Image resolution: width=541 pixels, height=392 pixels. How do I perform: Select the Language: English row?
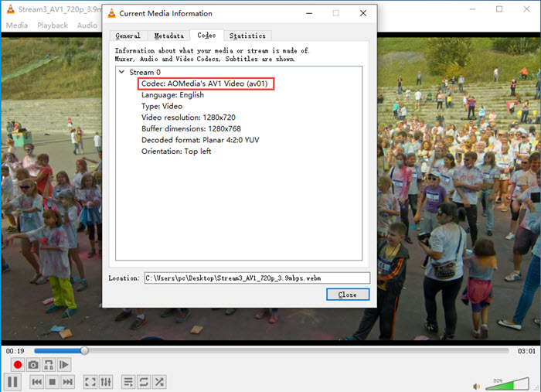[x=172, y=95]
